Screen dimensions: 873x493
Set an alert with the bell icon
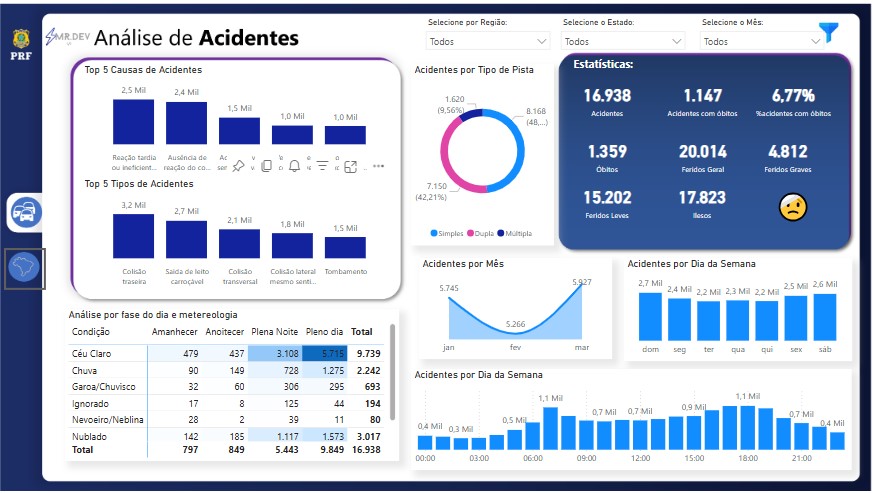(295, 165)
